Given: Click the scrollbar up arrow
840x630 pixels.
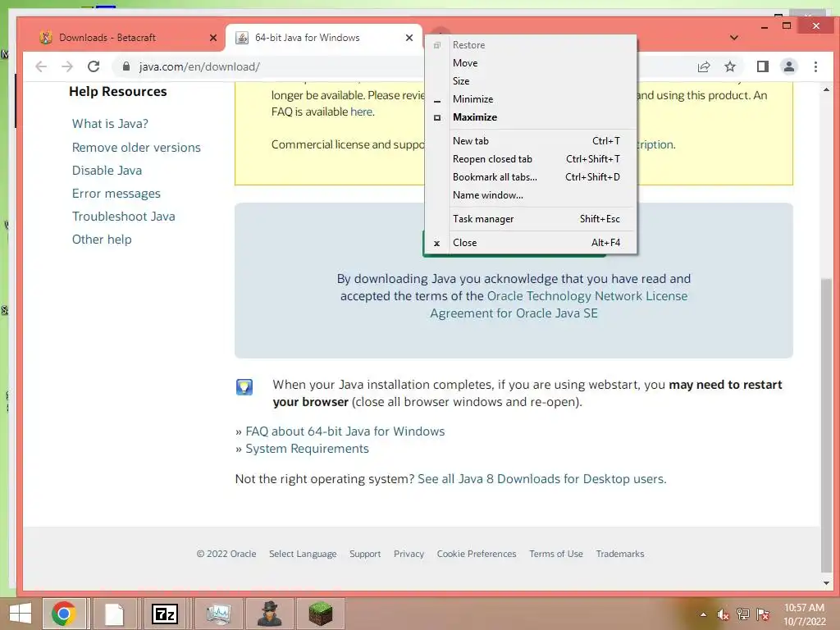Looking at the screenshot, I should coord(826,90).
